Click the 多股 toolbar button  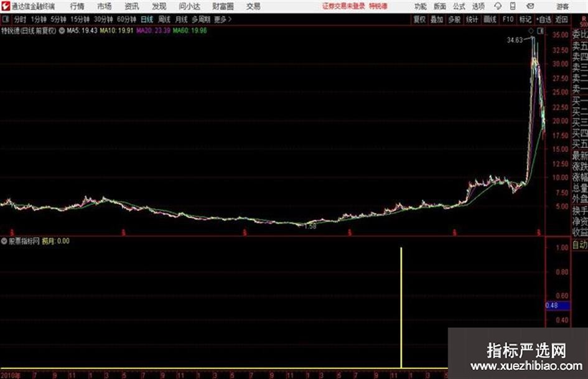(x=454, y=19)
